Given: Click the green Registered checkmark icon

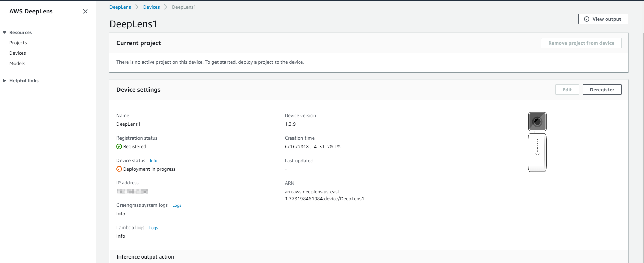Looking at the screenshot, I should point(119,146).
